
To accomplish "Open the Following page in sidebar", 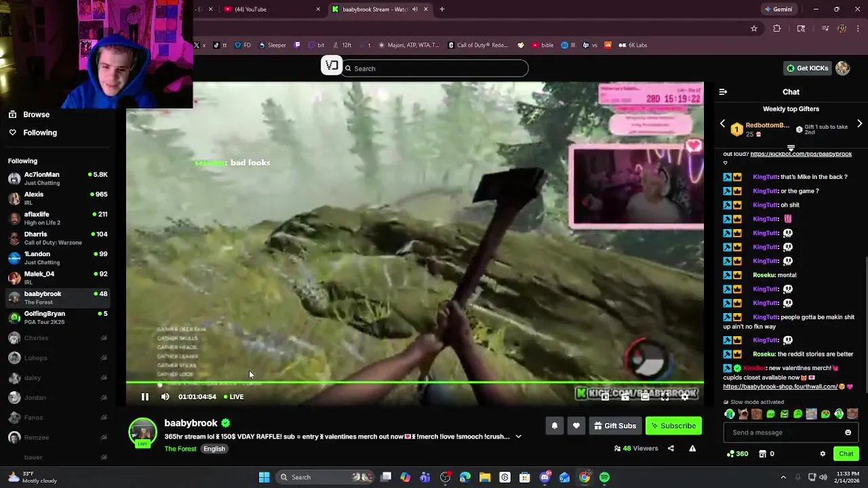I will tap(40, 133).
